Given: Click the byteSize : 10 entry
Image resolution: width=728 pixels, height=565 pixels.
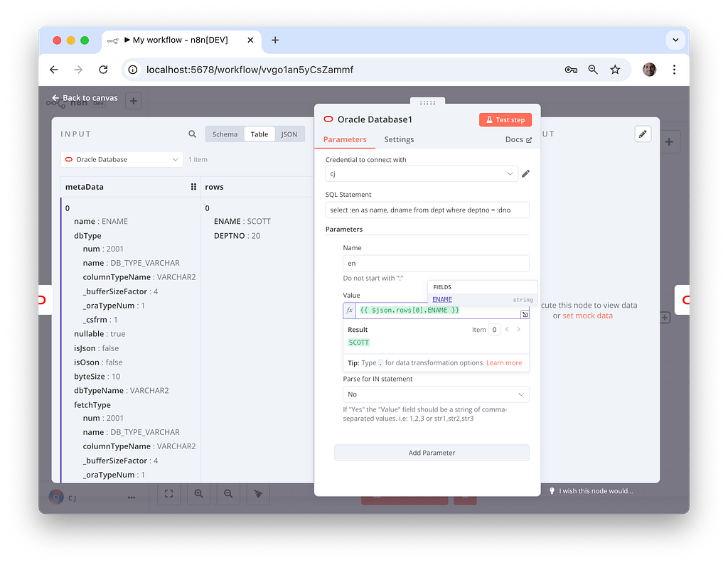Looking at the screenshot, I should pyautogui.click(x=97, y=377).
